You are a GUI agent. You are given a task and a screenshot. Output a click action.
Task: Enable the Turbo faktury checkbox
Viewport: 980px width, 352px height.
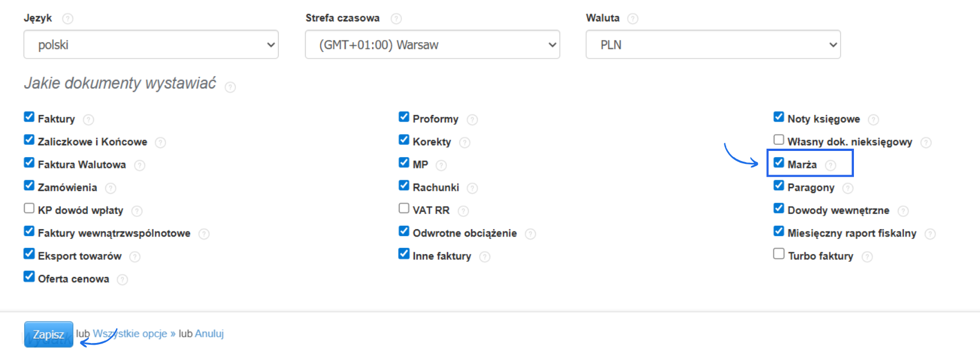coord(778,254)
